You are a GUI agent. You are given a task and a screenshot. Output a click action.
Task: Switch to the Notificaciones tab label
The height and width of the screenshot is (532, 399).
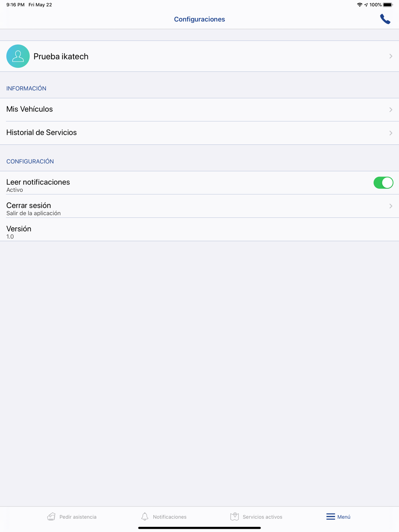coord(170,517)
